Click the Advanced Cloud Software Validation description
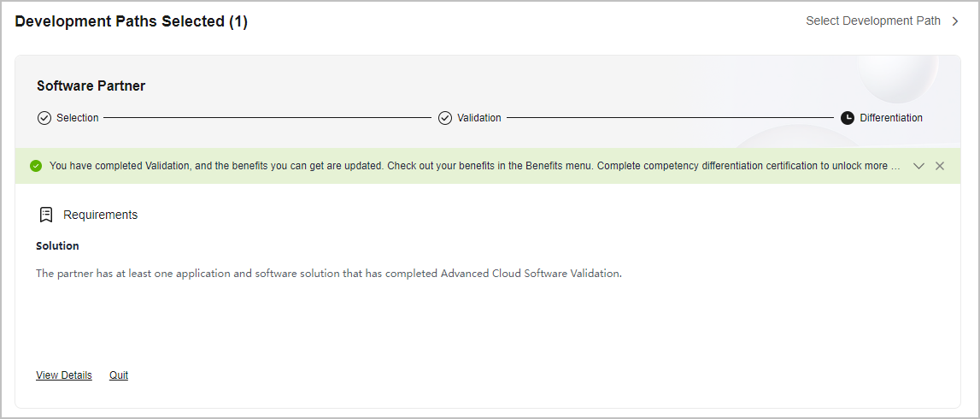980x419 pixels. click(329, 274)
